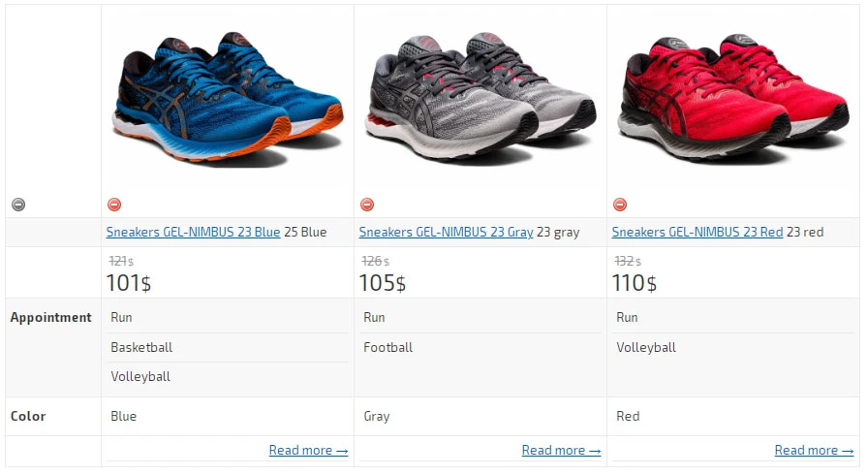The height and width of the screenshot is (475, 868).
Task: Open Sneakers GEL-NIMBUS 23 Blue link
Action: coord(193,232)
